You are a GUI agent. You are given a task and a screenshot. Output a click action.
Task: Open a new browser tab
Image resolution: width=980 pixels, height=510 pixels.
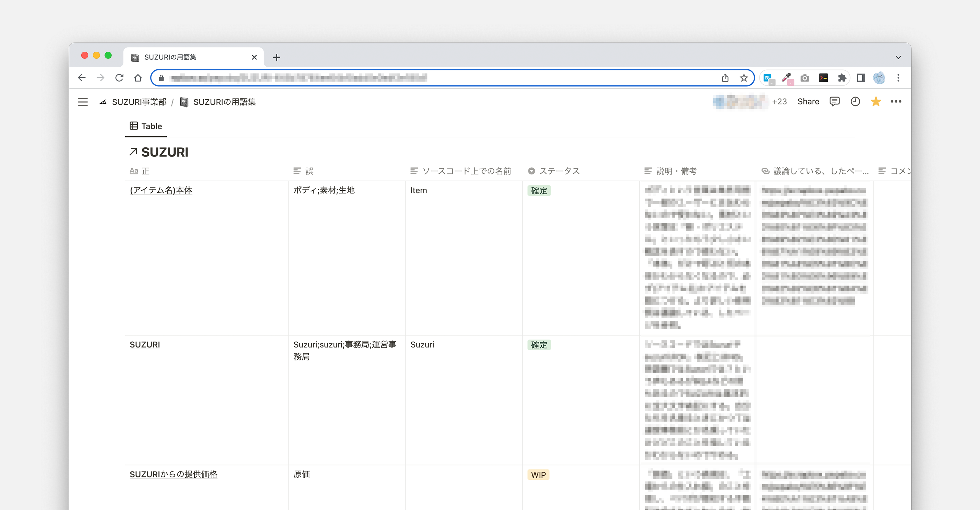277,57
